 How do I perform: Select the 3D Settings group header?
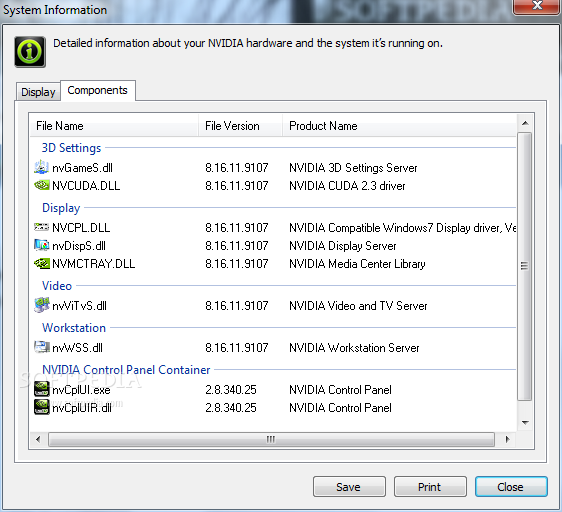71,148
